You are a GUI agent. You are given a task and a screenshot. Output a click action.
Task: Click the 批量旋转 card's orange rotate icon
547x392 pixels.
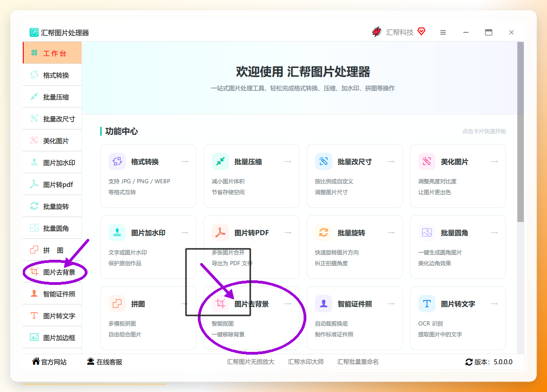pyautogui.click(x=324, y=232)
